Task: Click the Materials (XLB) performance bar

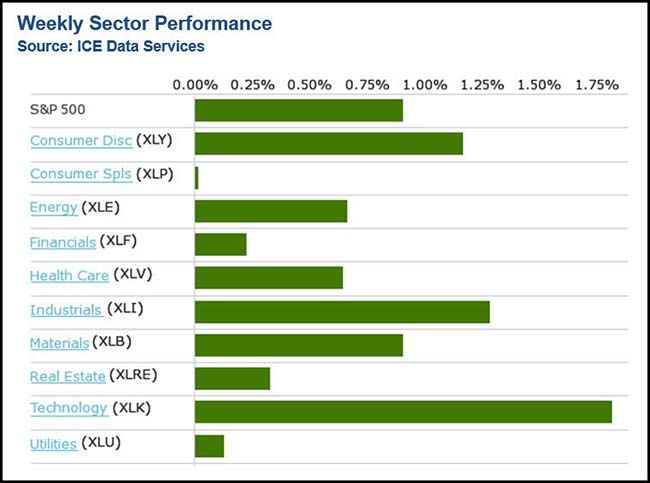Action: tap(298, 345)
